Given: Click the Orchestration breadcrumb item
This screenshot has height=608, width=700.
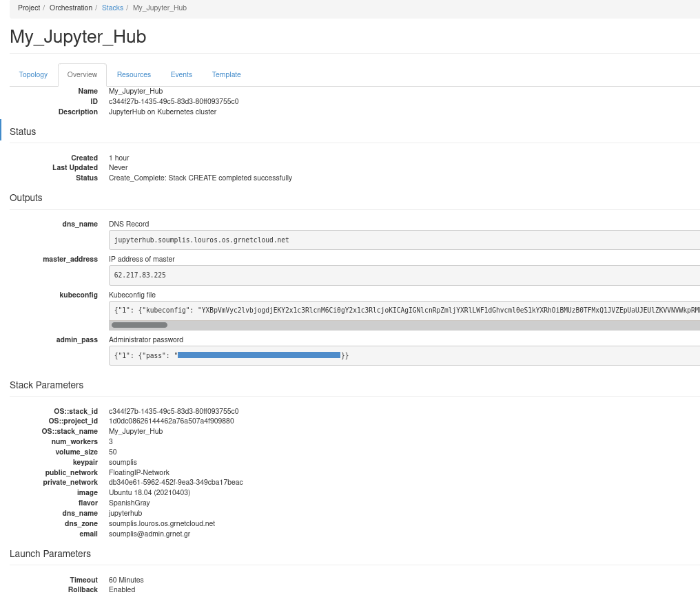Looking at the screenshot, I should 70,8.
